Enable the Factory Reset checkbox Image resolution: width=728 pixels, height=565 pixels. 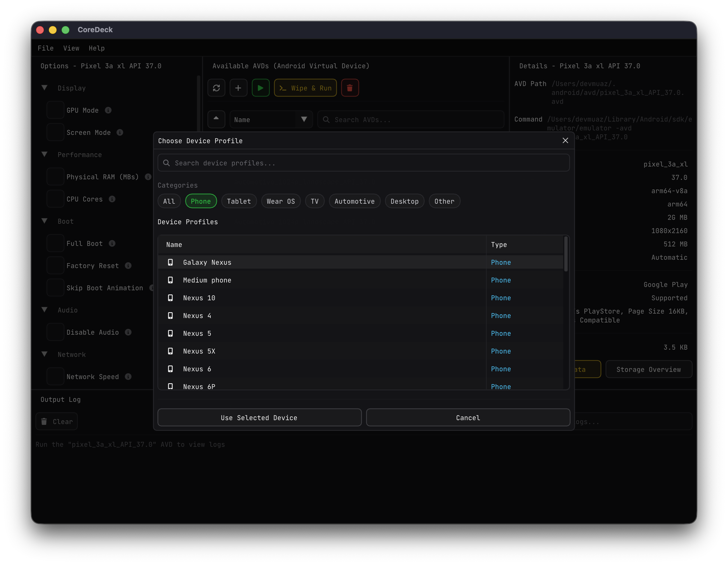pos(55,266)
